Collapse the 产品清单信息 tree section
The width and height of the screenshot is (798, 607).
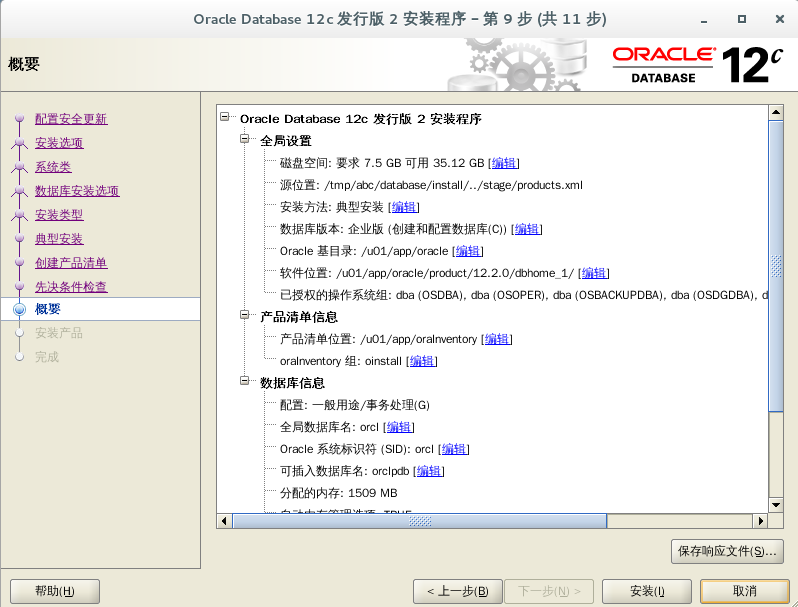pos(245,315)
